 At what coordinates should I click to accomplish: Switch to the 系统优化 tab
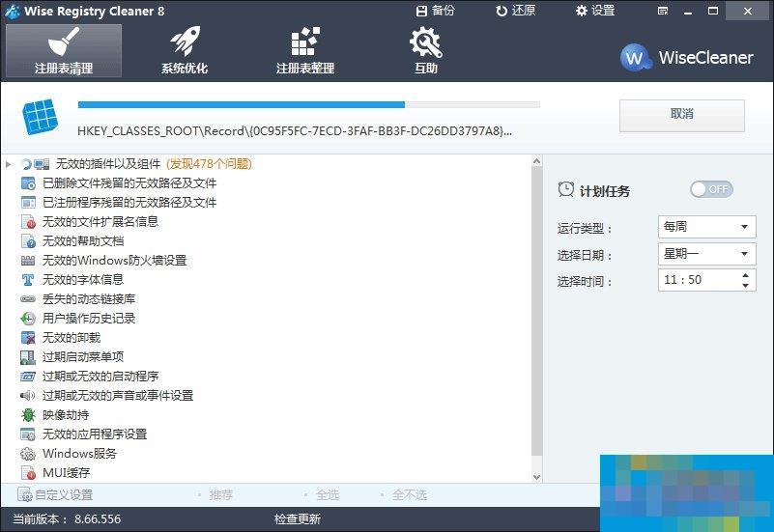185,51
